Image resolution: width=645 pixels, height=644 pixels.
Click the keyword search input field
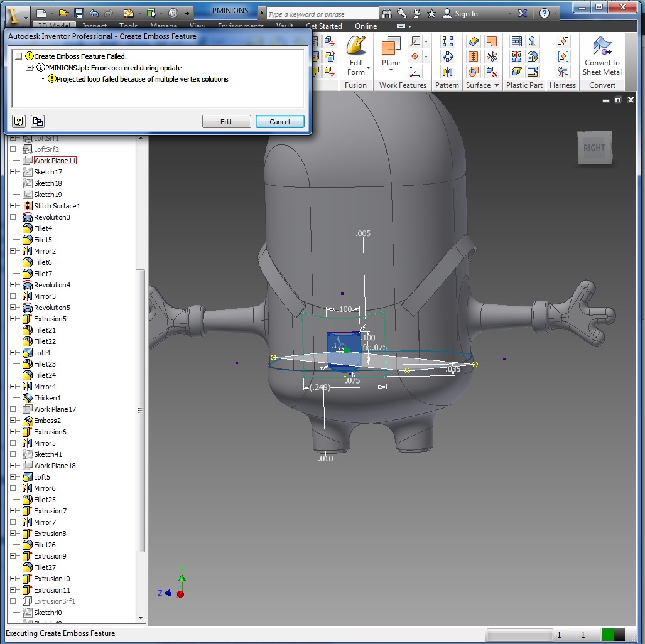(322, 14)
